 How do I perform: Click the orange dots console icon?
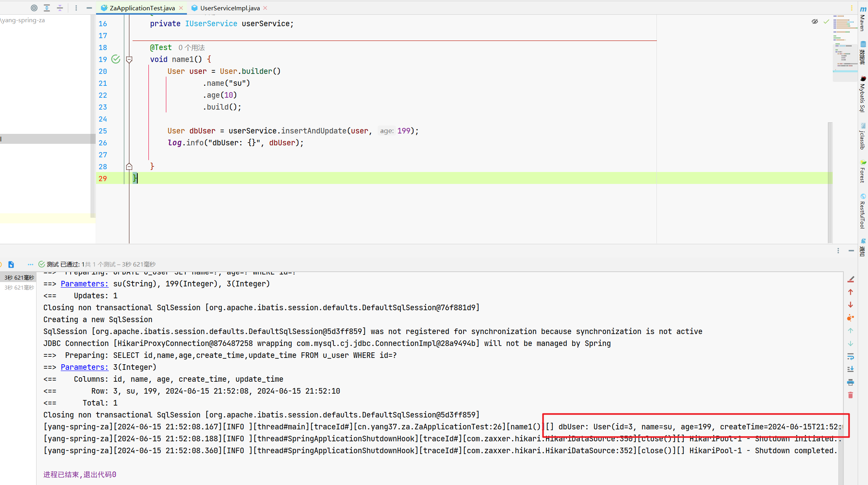point(851,318)
